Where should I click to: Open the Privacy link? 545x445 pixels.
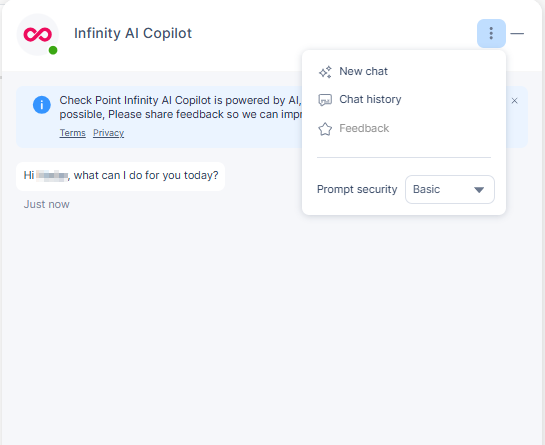point(108,133)
